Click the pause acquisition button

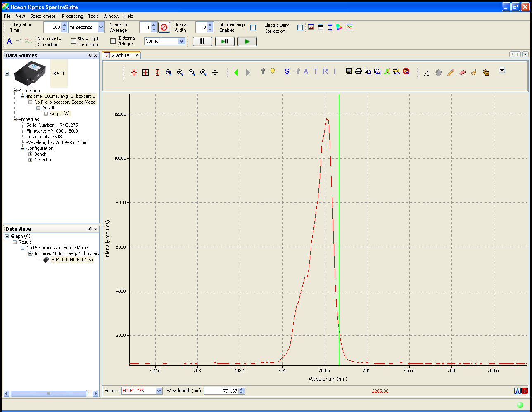202,41
